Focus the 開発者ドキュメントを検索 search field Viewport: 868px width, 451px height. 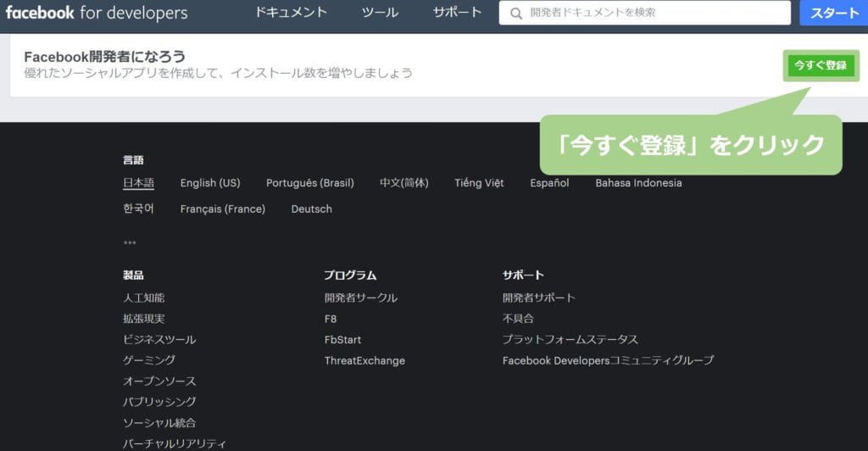click(x=644, y=13)
